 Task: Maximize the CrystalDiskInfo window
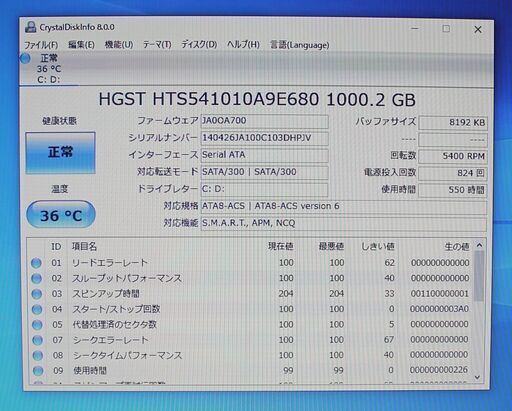(x=446, y=29)
